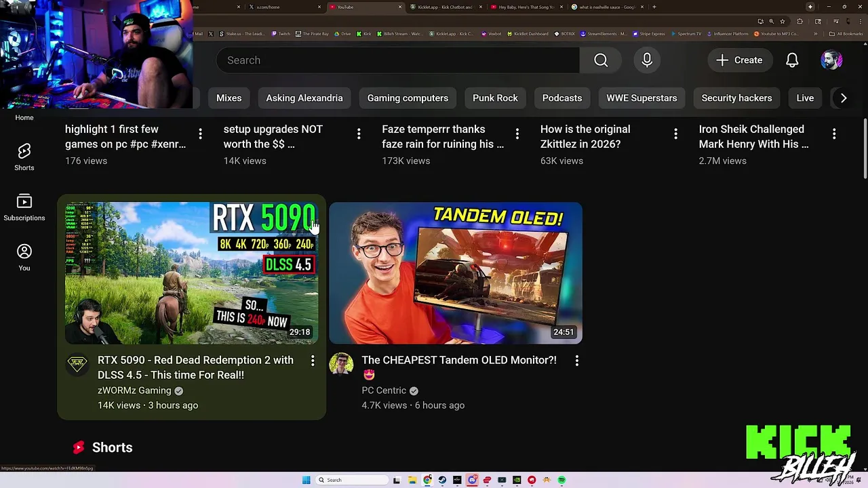Open 'Faze temperrr thanks faze rain' video title

[443, 136]
